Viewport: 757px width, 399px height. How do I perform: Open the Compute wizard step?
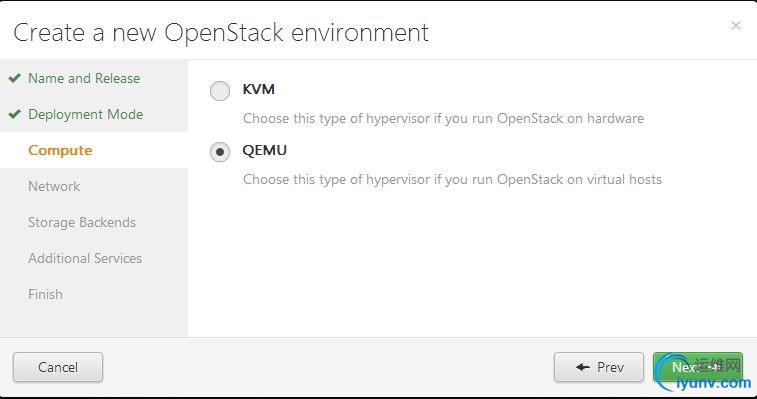[60, 150]
